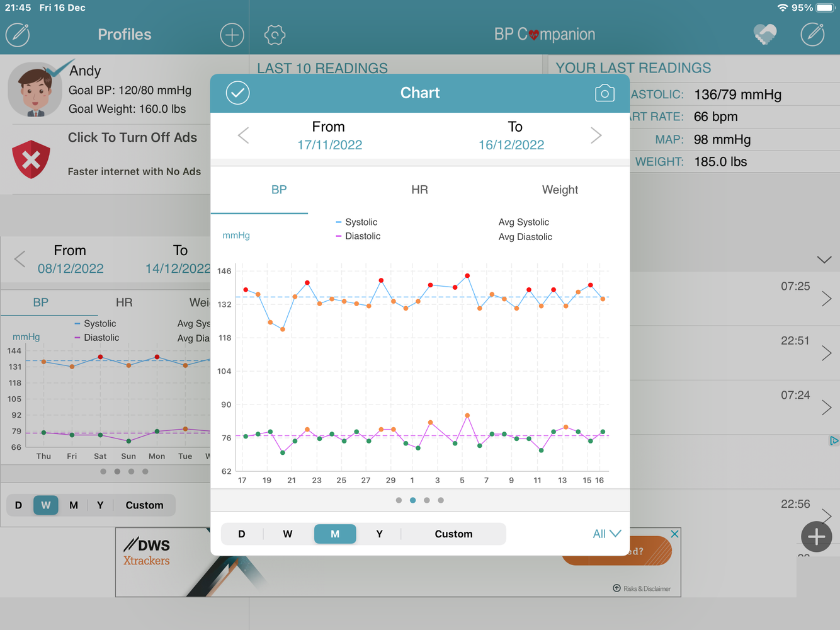Switch to the Weight tab in chart
The image size is (840, 630).
[x=560, y=190]
